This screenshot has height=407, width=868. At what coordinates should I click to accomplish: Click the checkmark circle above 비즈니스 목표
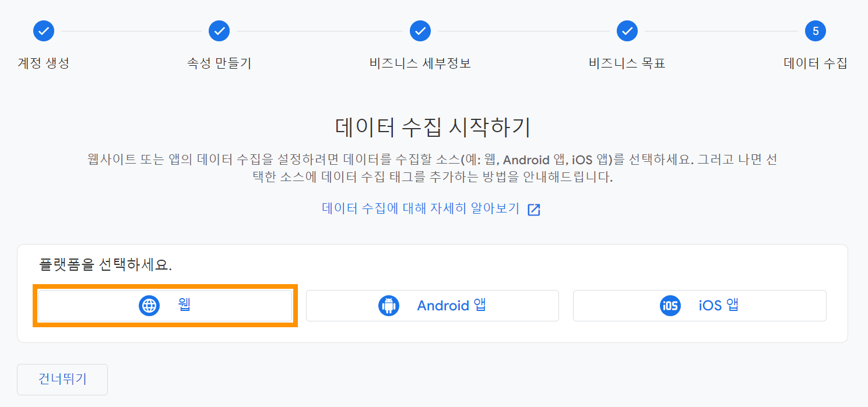point(627,31)
